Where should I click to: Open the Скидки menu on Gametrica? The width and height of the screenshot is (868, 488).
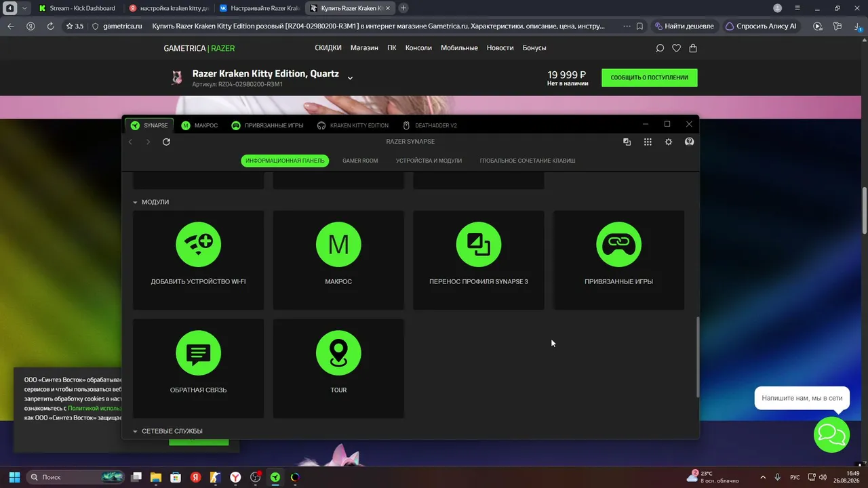(328, 48)
